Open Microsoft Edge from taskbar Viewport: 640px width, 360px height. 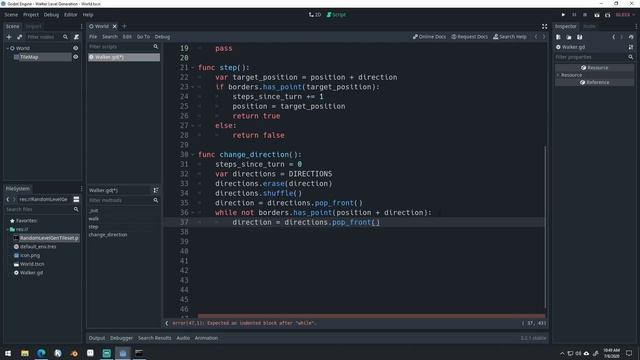click(41, 353)
